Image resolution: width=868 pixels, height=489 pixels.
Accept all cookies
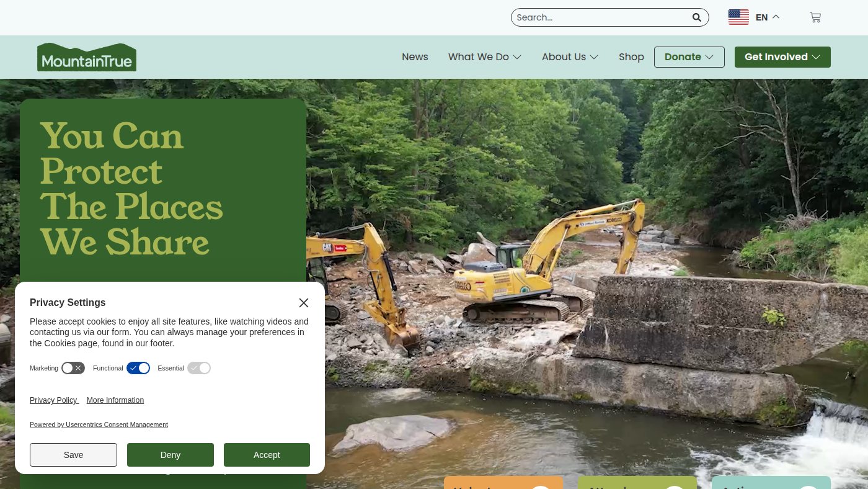point(267,455)
